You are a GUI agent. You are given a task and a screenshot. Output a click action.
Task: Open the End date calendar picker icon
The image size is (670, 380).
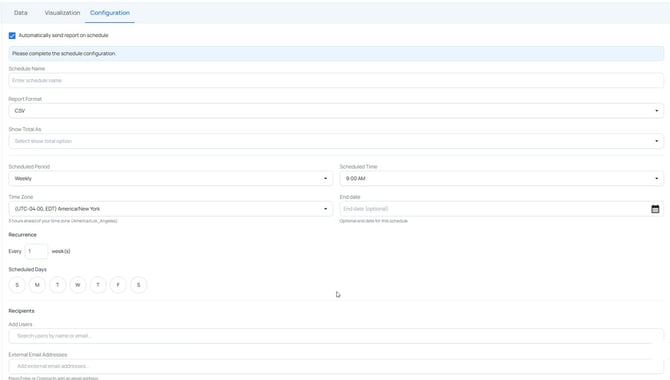[x=655, y=209]
